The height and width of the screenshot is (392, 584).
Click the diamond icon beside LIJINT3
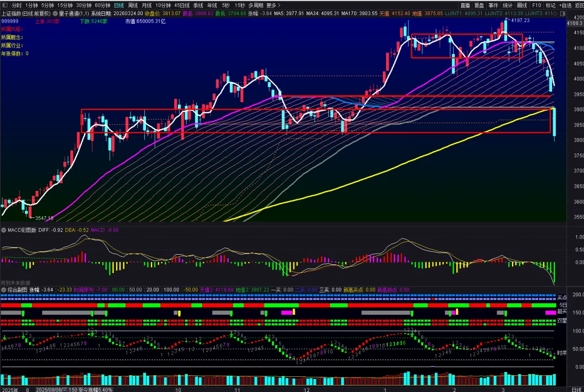click(555, 14)
